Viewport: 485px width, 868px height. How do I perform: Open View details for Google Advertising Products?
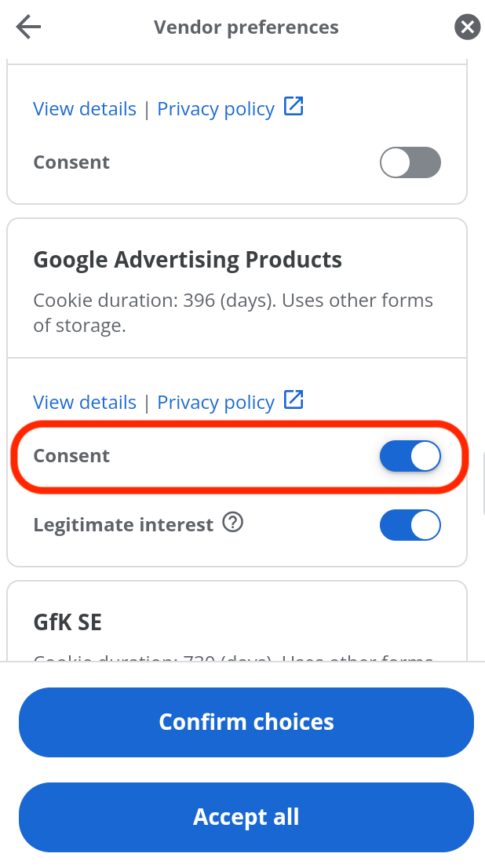pos(85,402)
